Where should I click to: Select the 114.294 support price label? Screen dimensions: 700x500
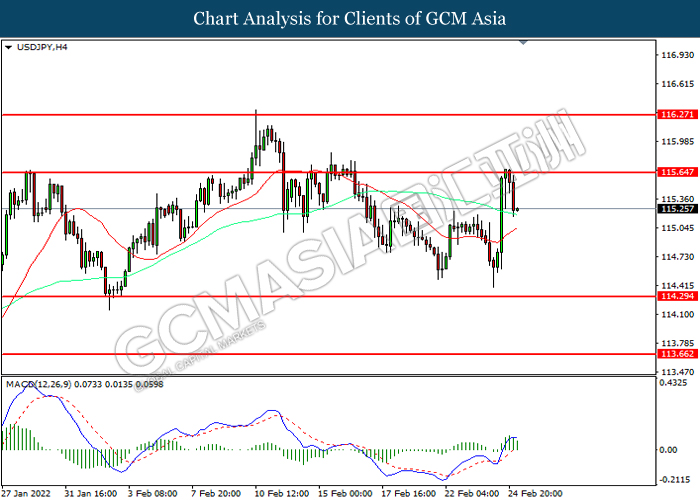pyautogui.click(x=677, y=296)
